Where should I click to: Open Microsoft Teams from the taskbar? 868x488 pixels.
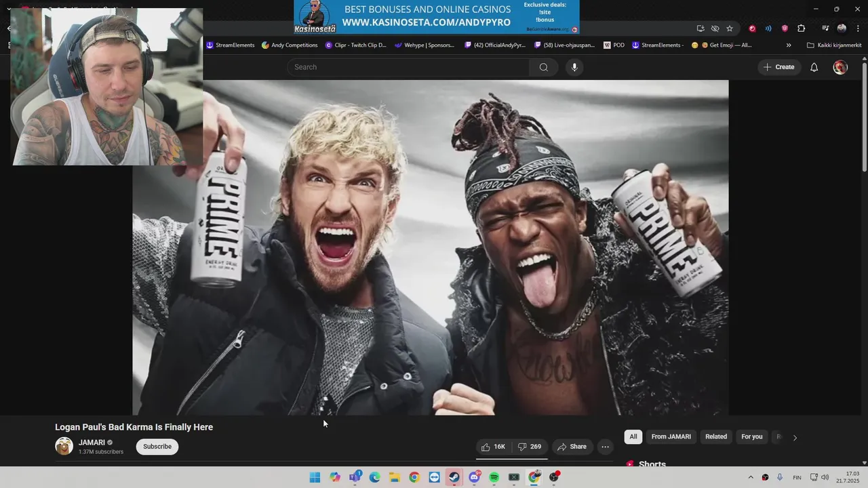(355, 477)
